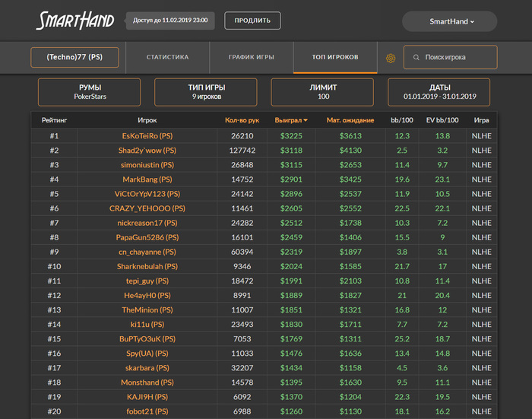Viewport: 532px width, 419px height.
Task: Open player EsKoTeiRo (PS)
Action: click(147, 136)
